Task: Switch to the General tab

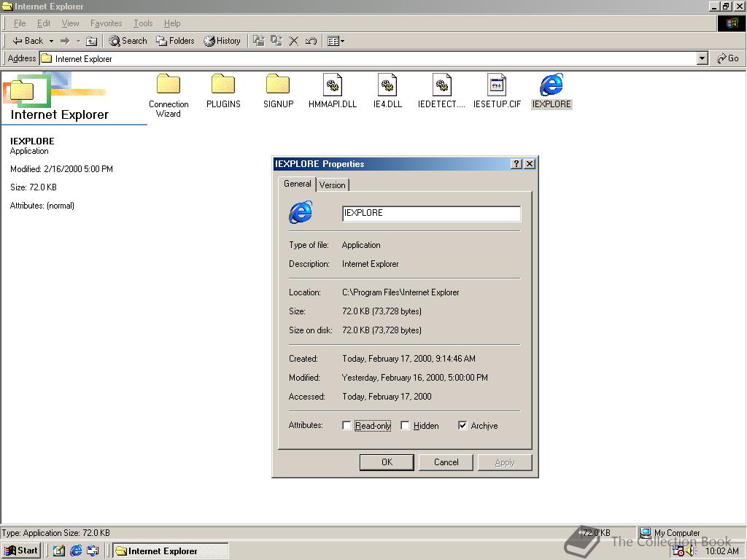Action: 298,184
